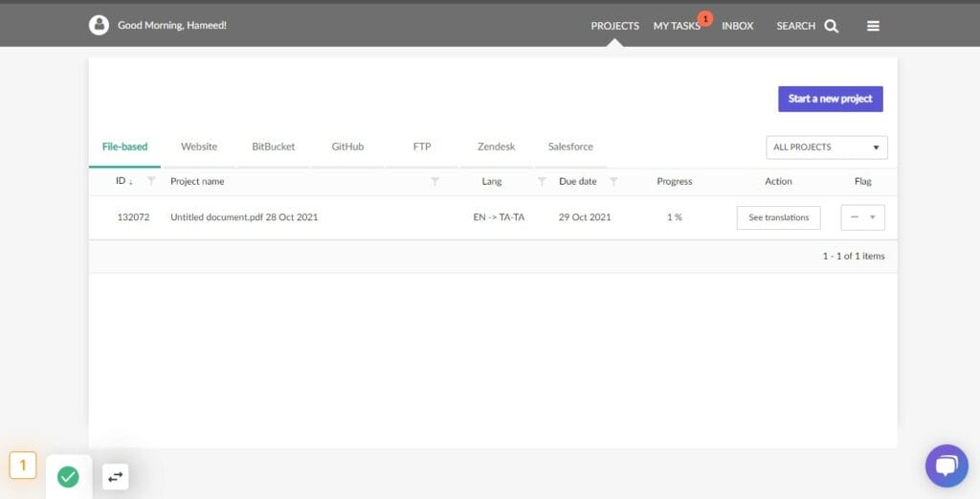
Task: Open the chat support bubble
Action: click(x=946, y=465)
